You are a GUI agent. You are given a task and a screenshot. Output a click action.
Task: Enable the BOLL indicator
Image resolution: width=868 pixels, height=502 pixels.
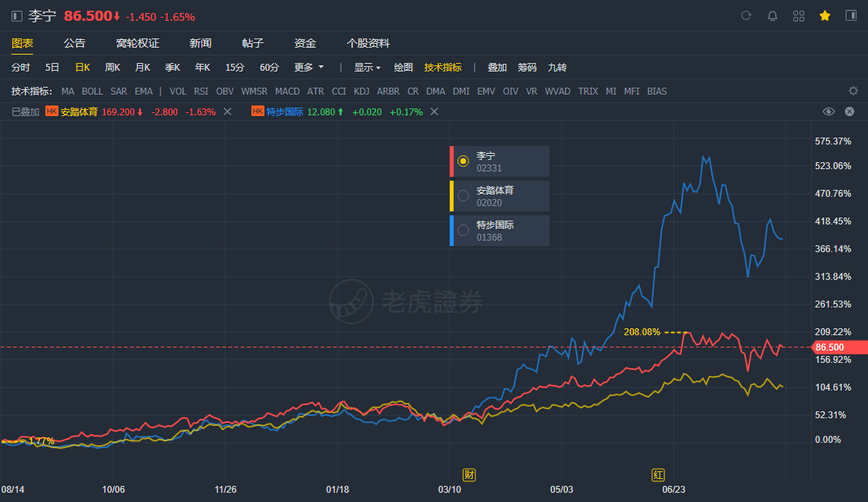point(92,91)
